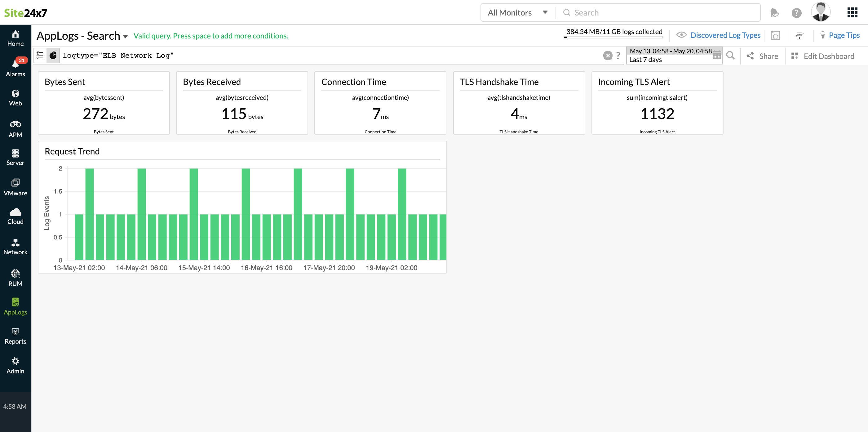Viewport: 868px width, 432px height.
Task: Click the log list view toggle icon
Action: click(x=41, y=55)
